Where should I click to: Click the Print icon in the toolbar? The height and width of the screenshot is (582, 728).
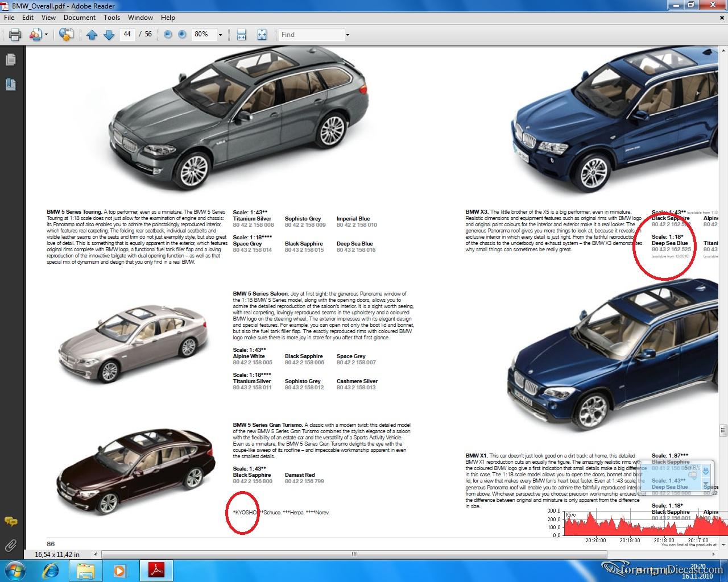click(15, 35)
